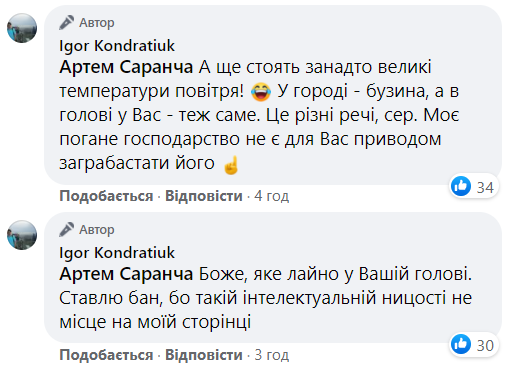The image size is (524, 369).
Task: View reactions count 30 on second comment
Action: [x=485, y=346]
